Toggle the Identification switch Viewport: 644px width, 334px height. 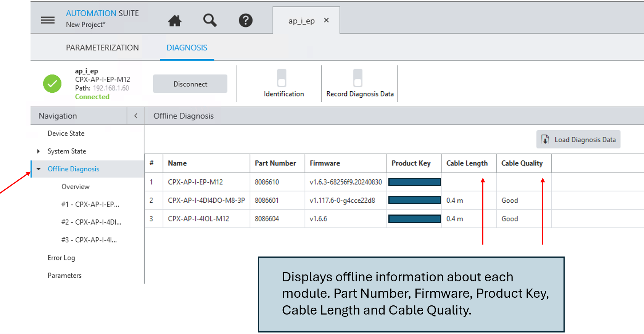click(x=282, y=78)
